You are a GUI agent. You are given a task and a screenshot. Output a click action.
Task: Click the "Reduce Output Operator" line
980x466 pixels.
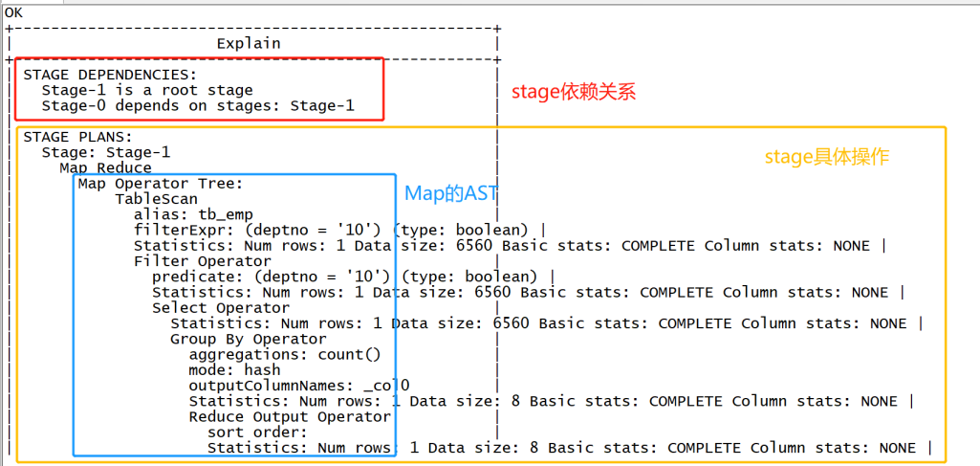tap(290, 417)
